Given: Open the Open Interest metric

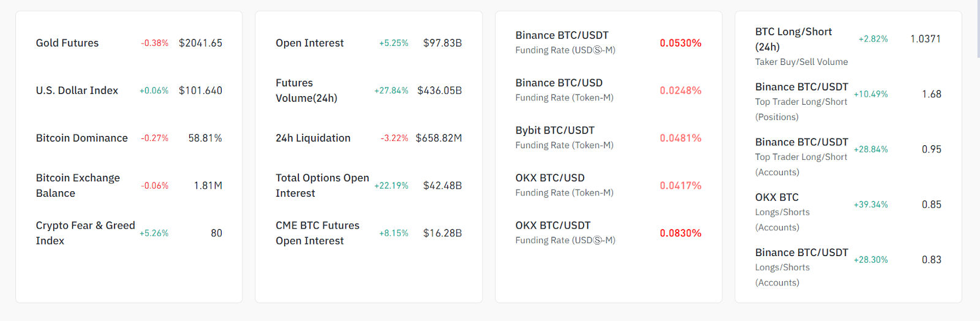Looking at the screenshot, I should click(310, 43).
